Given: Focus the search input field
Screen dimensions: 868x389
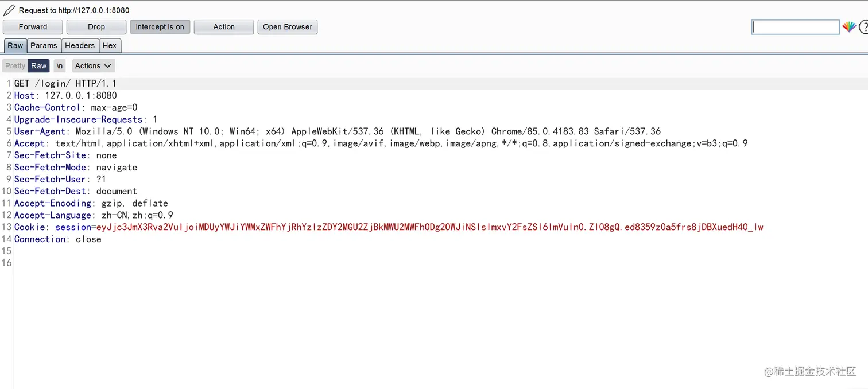Looking at the screenshot, I should click(796, 27).
